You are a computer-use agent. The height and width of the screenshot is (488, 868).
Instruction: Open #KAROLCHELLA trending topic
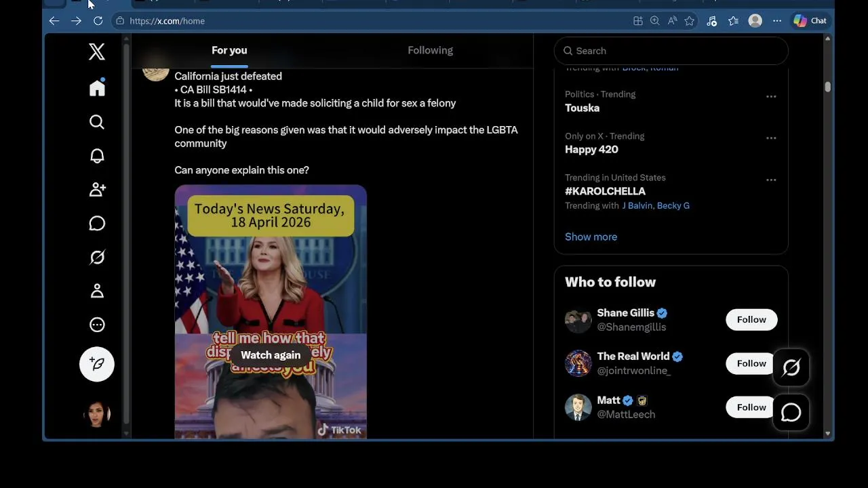tap(605, 191)
